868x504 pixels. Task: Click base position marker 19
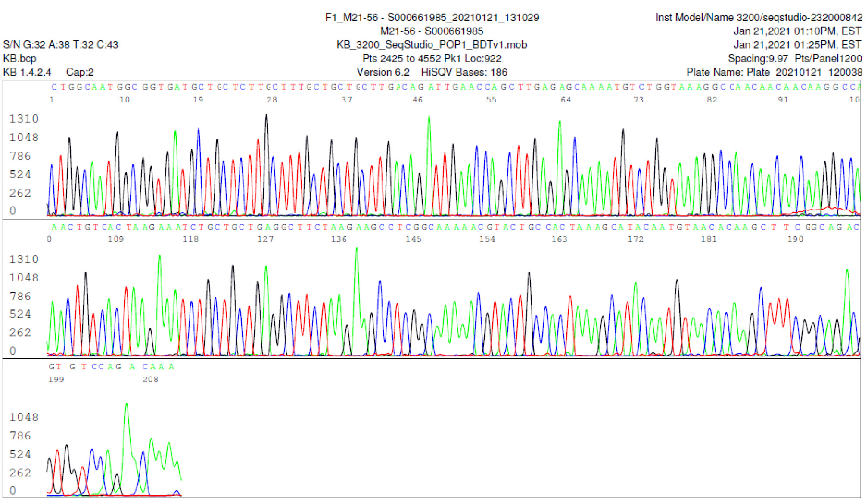pos(198,100)
